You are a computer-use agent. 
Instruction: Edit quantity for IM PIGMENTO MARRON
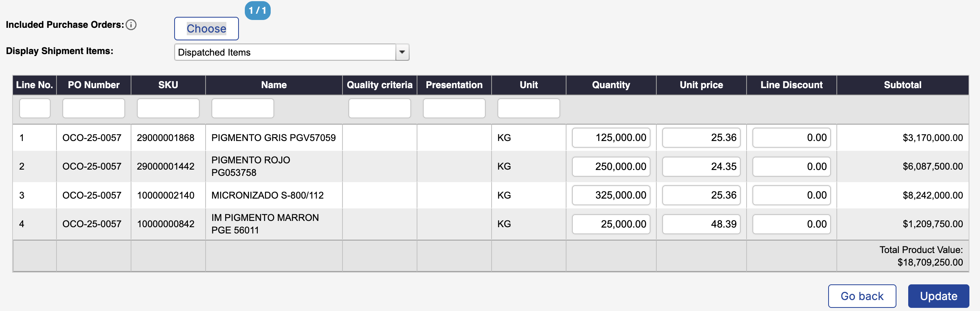[611, 224]
